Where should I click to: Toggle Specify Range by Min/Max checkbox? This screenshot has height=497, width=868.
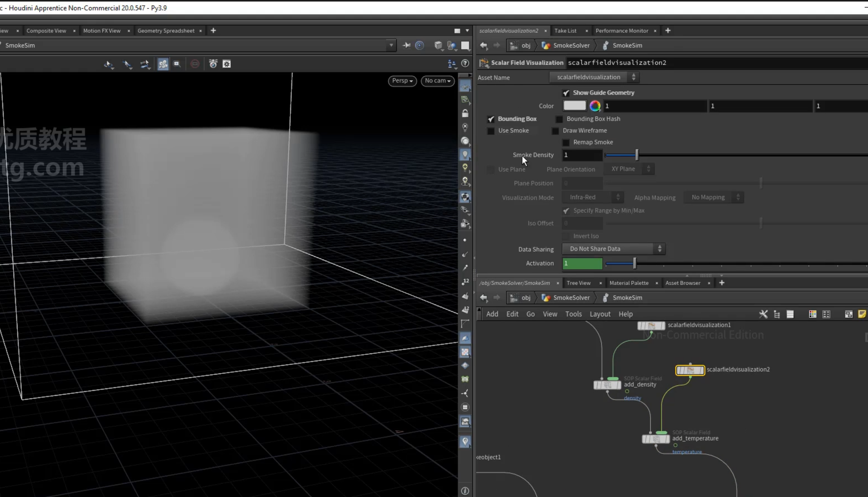566,210
